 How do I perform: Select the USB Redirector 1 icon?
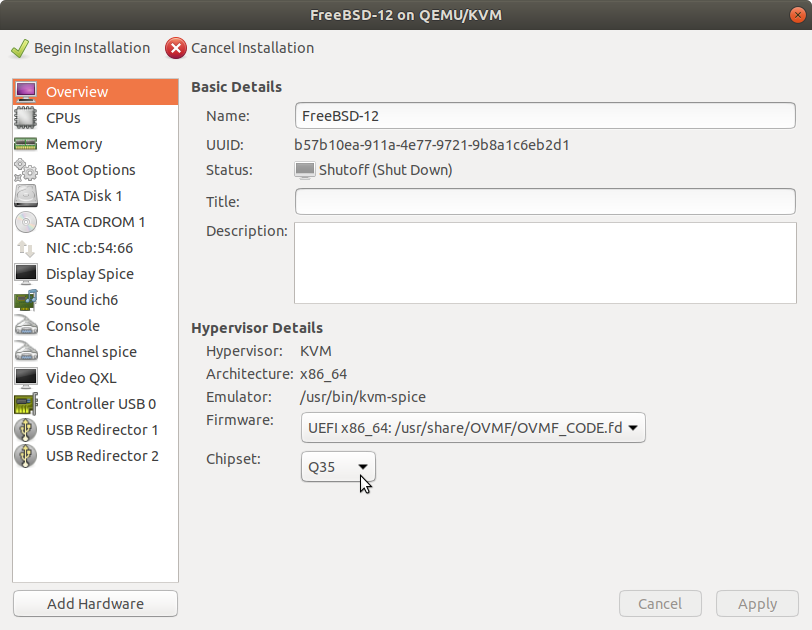(26, 430)
